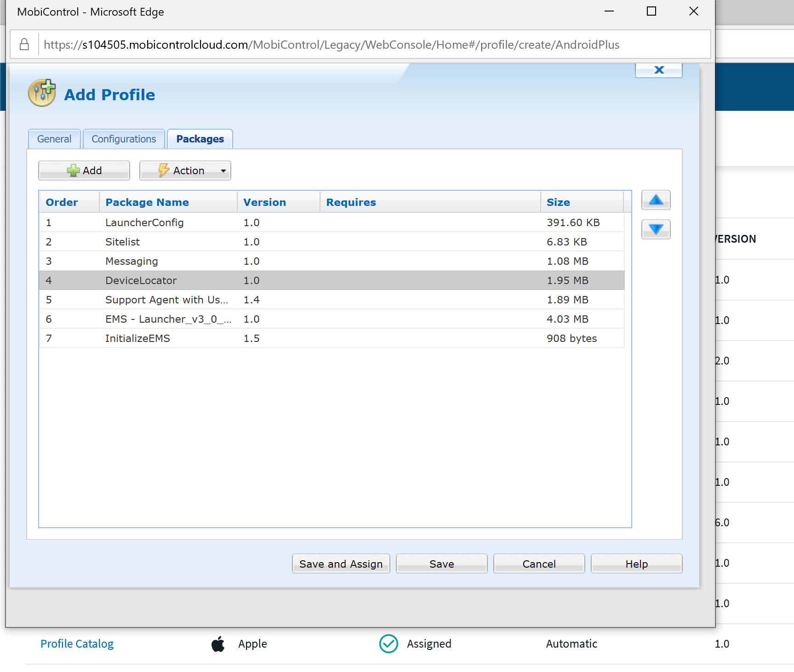
Task: Select the DeviceLocator package row
Action: coord(332,280)
